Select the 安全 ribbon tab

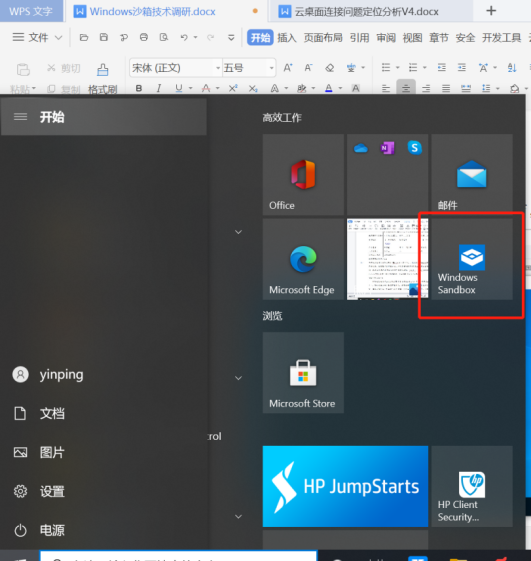[465, 38]
